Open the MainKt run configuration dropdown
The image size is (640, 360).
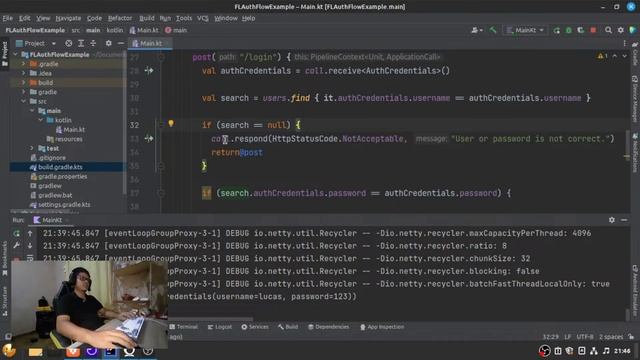click(x=525, y=30)
